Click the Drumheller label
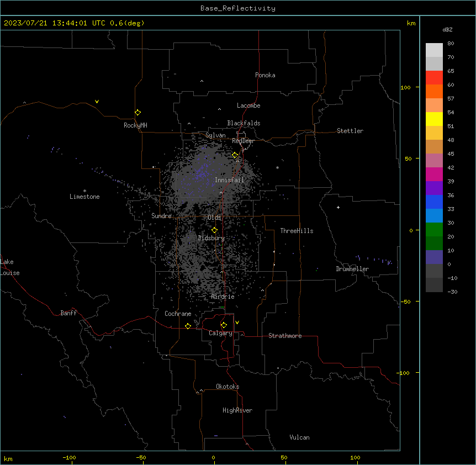 pos(352,269)
